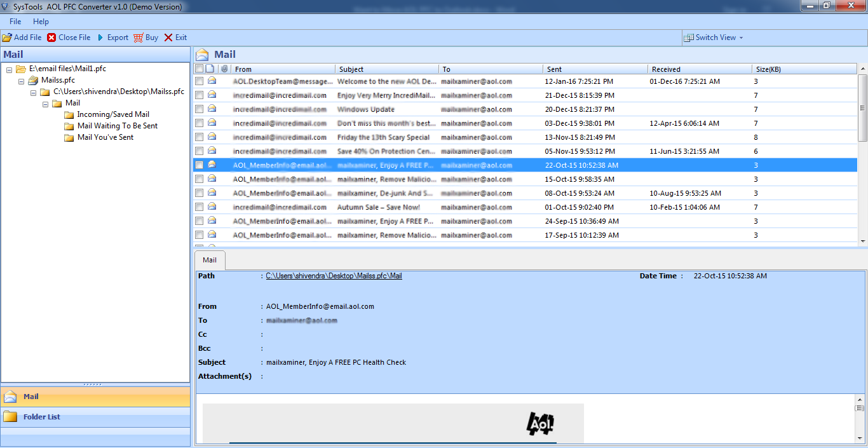Sort emails by the Size(KB) column header
The height and width of the screenshot is (448, 868).
coord(804,69)
